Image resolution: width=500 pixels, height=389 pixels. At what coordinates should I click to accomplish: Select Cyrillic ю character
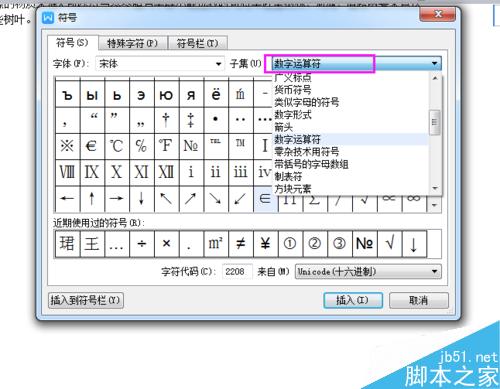[x=167, y=95]
